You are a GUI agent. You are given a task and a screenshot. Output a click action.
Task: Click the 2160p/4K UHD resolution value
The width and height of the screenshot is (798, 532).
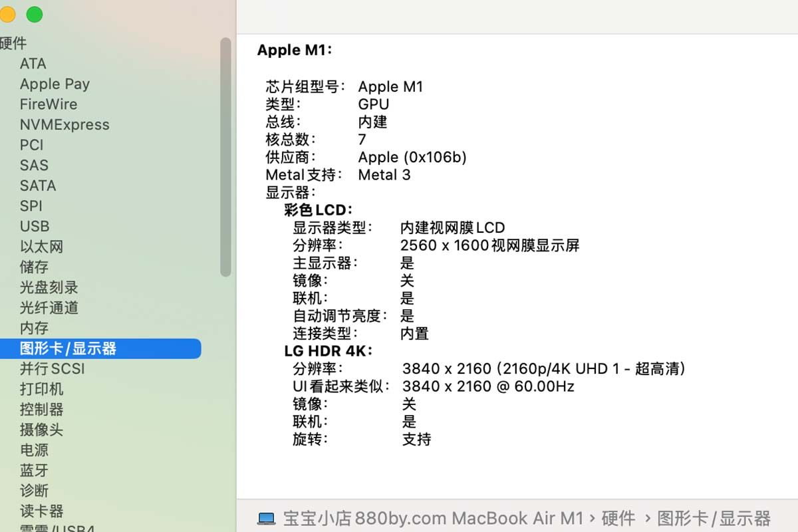[544, 368]
